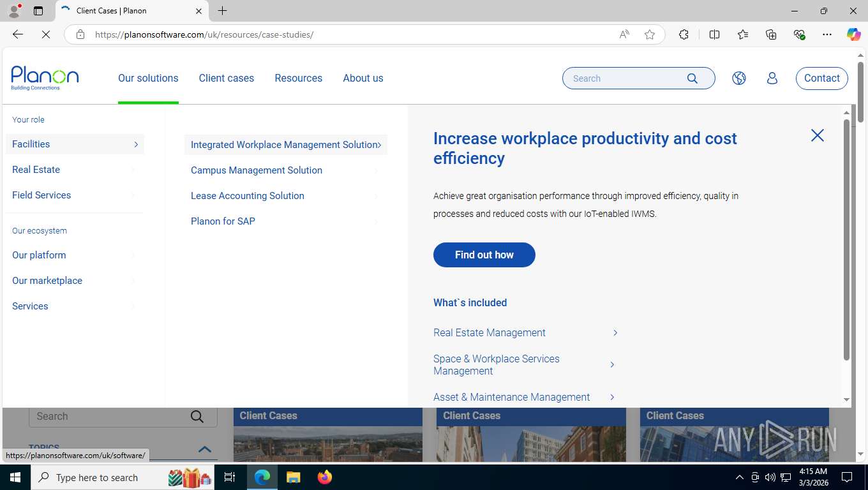Open the Notifications center icon
Viewport: 868px width, 490px height.
click(847, 477)
